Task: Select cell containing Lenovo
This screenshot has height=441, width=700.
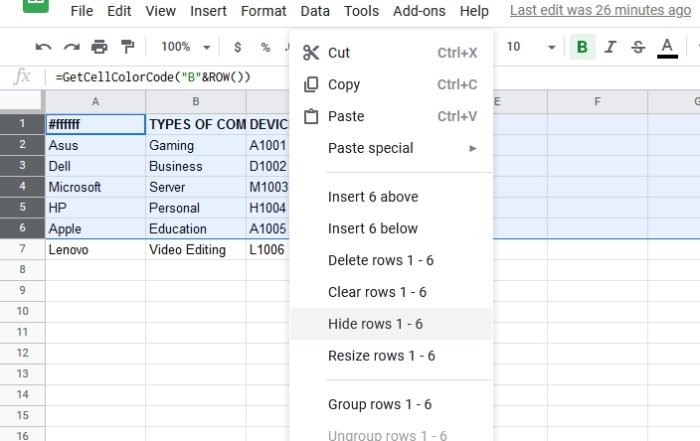Action: [94, 250]
